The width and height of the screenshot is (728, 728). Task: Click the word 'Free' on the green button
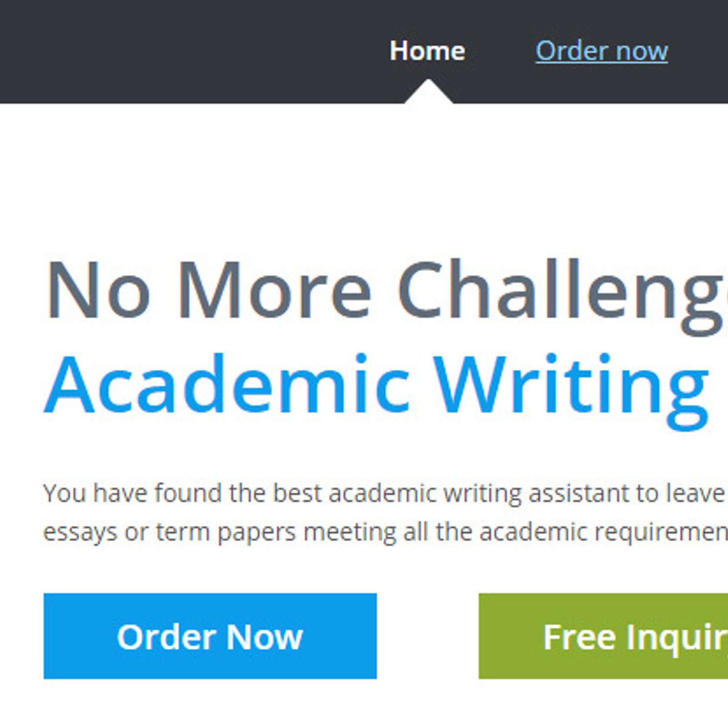[580, 637]
